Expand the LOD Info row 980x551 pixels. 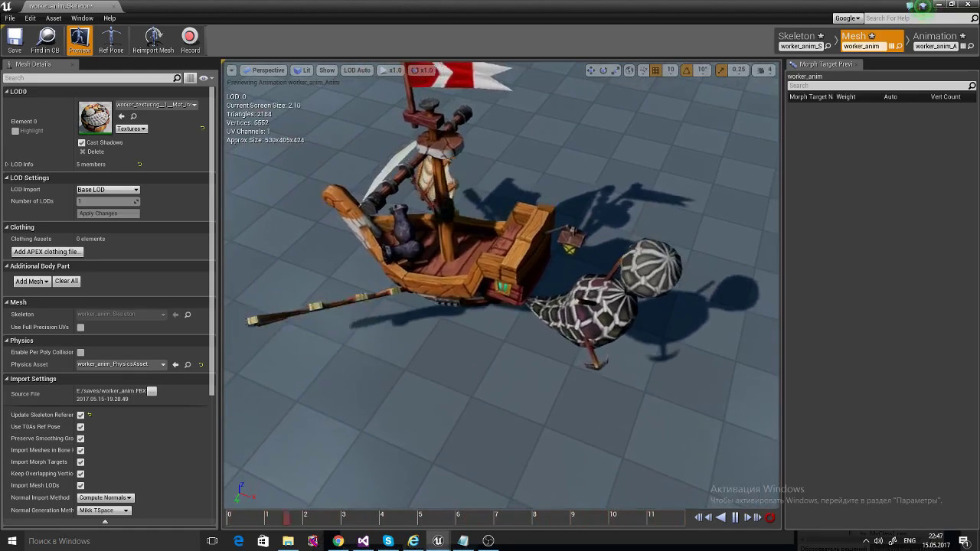7,165
